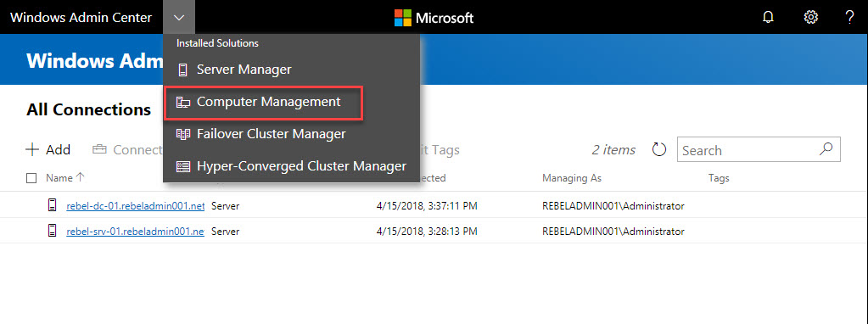This screenshot has width=868, height=324.
Task: Open rebel-srv-01.rebeladmin001.net connection
Action: click(x=136, y=231)
